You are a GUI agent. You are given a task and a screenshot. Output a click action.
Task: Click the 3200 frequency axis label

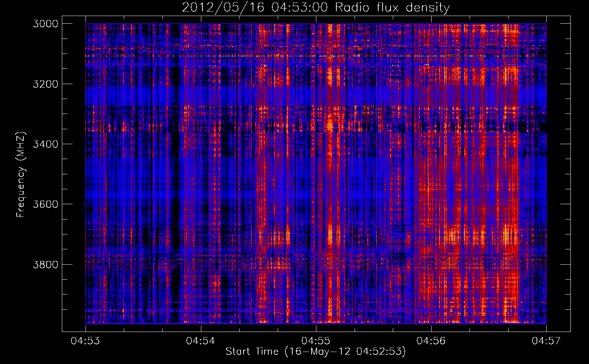(x=46, y=84)
